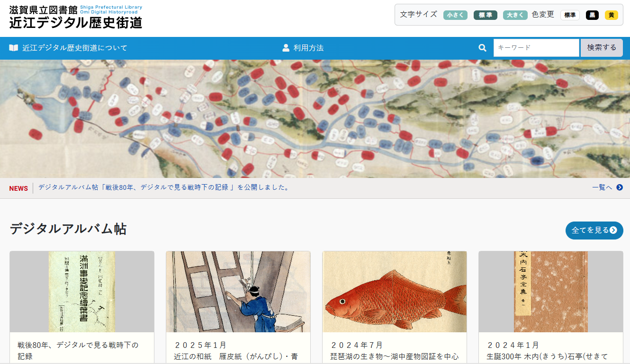Select the yellow 黄 color scheme
This screenshot has height=364, width=630.
(612, 15)
